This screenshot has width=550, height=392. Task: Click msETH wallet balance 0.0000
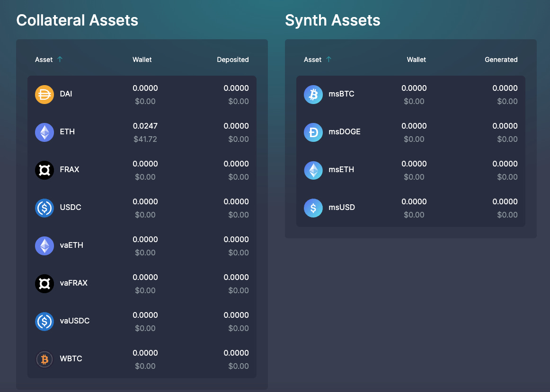pos(414,164)
